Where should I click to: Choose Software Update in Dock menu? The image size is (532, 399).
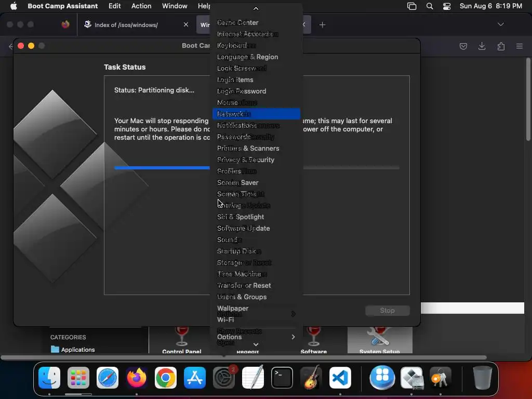tap(256, 229)
